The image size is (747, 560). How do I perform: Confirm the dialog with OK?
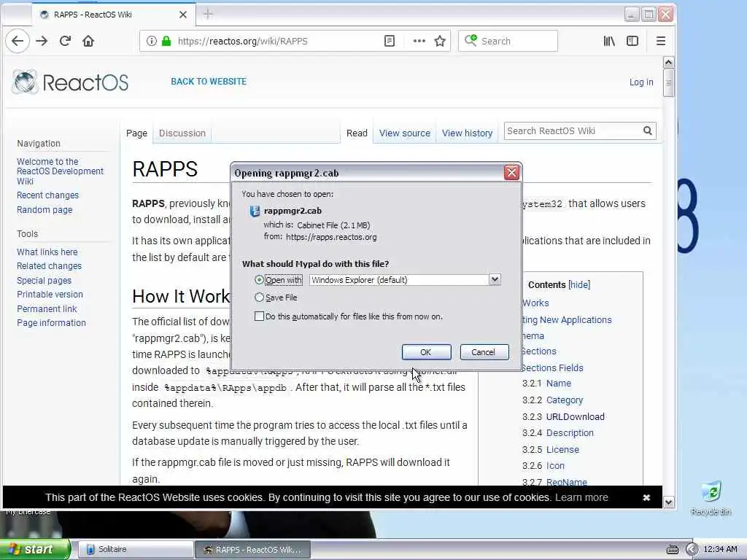coord(426,352)
